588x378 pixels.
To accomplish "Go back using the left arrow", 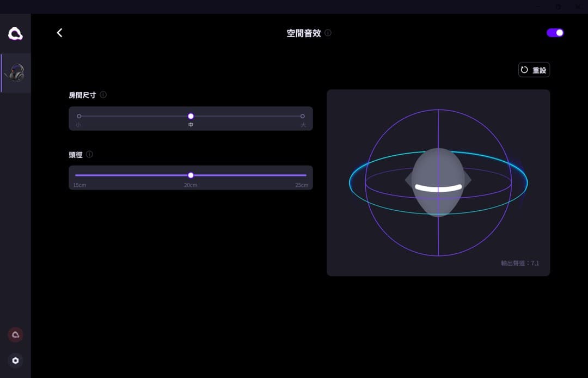I will pyautogui.click(x=60, y=33).
